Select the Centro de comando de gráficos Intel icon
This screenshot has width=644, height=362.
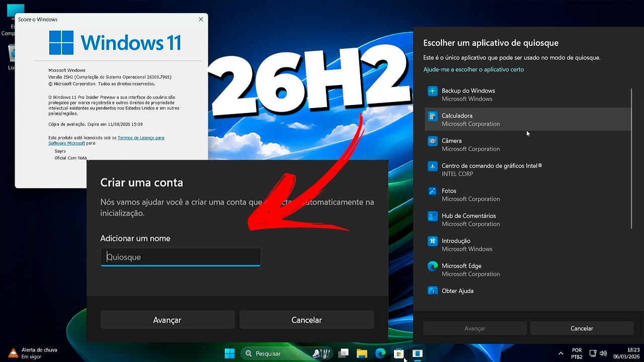[x=433, y=166]
